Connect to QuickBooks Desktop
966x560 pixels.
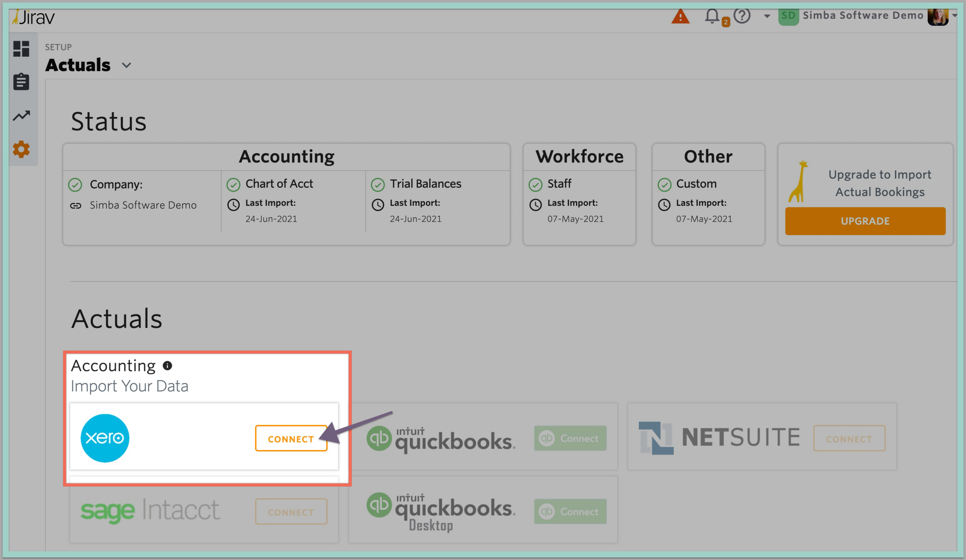[570, 511]
